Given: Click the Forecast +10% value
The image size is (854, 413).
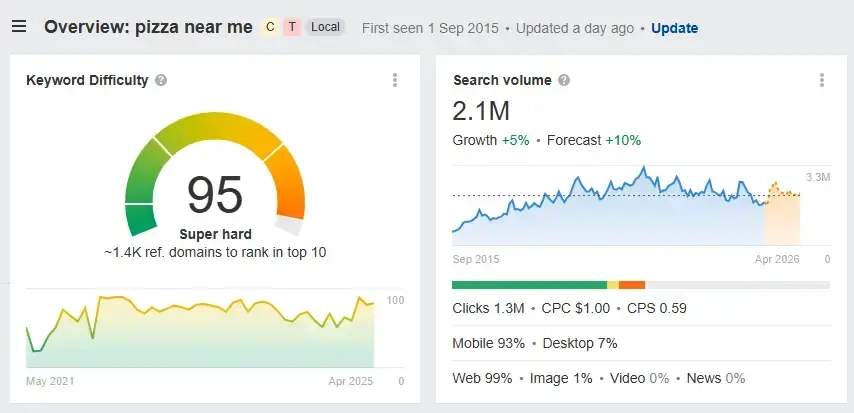Looking at the screenshot, I should (622, 140).
